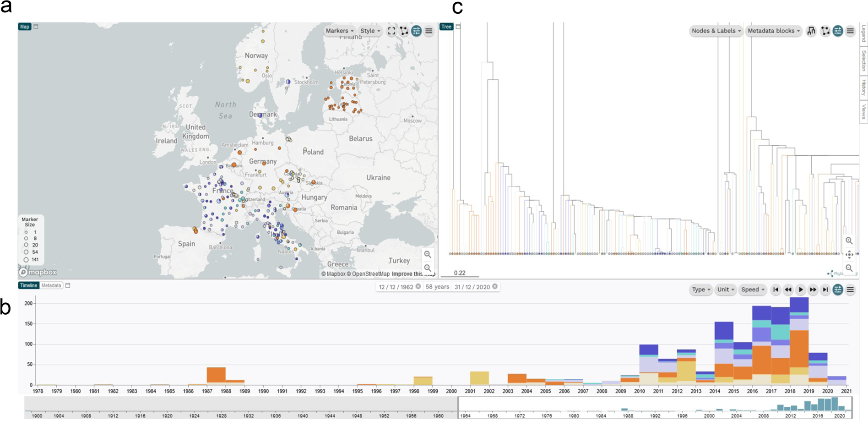Open the Nodes & Labels dropdown
The image size is (868, 421).
(716, 31)
